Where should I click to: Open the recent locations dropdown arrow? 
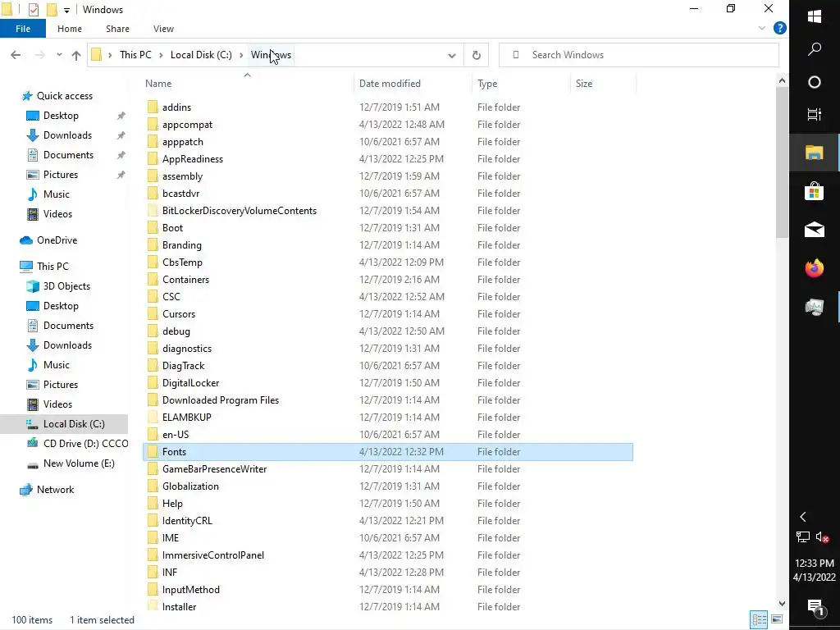coord(59,55)
